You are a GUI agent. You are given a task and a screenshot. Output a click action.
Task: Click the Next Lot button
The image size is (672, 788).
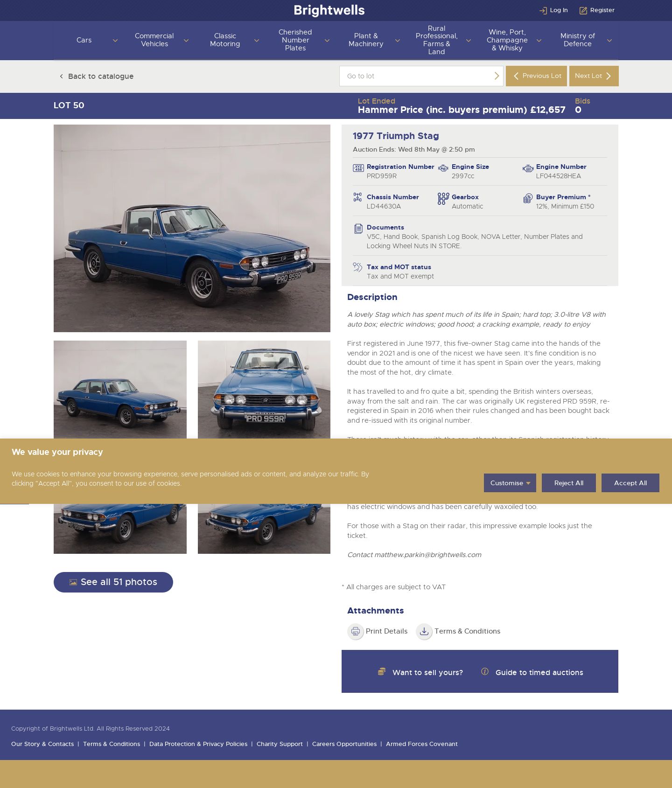[594, 76]
